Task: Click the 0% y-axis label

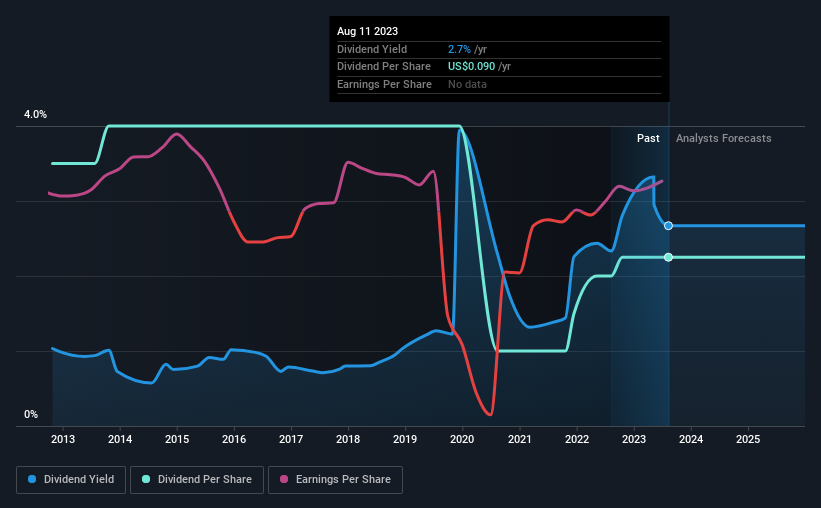Action: coord(31,414)
